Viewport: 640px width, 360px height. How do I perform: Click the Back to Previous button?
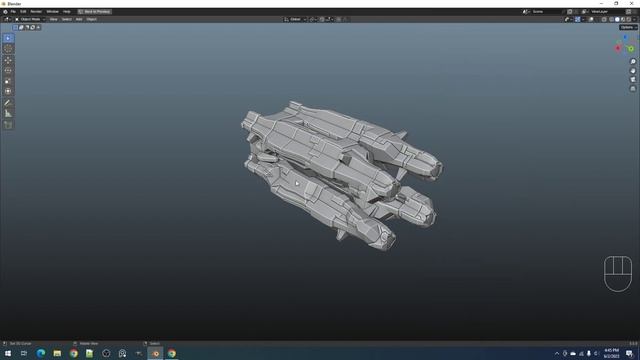95,12
